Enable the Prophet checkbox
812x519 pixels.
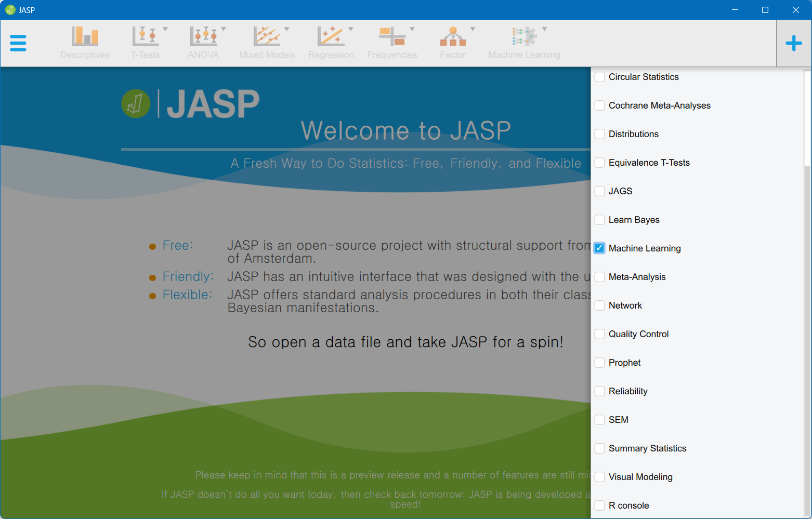click(599, 363)
